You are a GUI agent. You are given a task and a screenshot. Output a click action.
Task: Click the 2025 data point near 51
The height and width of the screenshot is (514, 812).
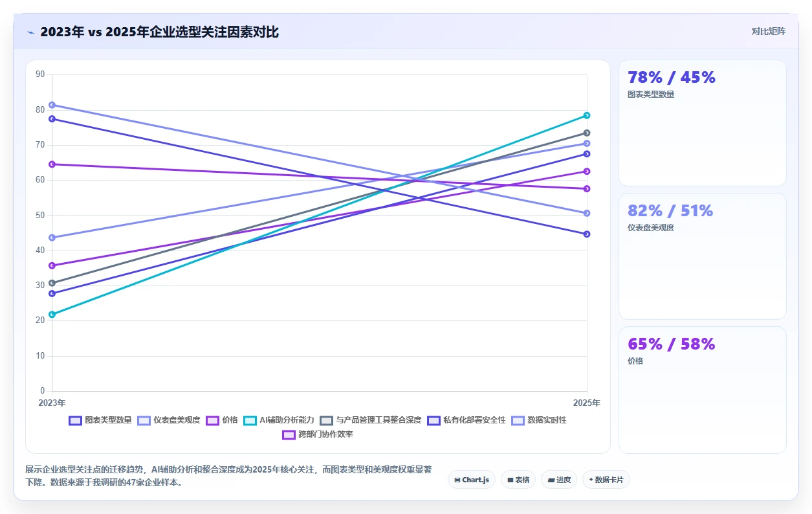pos(587,213)
